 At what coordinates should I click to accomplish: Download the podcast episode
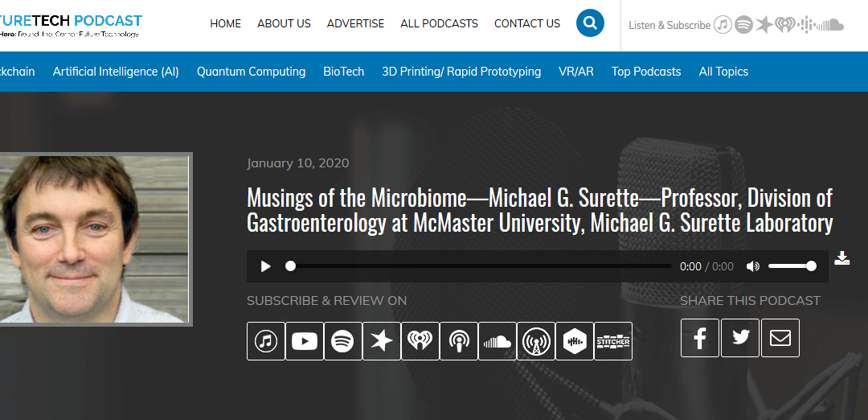[842, 257]
